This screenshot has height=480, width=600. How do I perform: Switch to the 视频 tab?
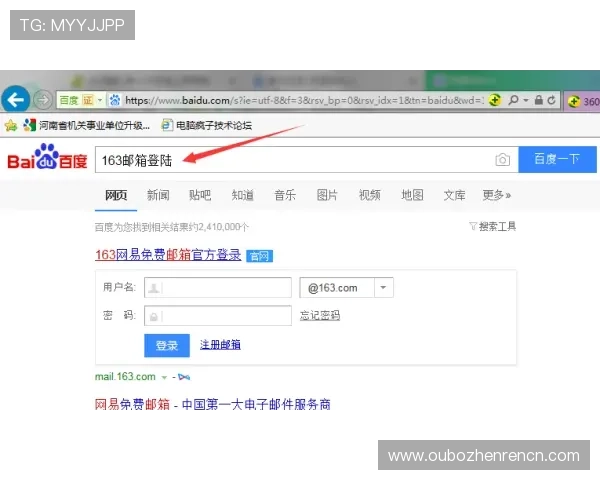pyautogui.click(x=370, y=195)
